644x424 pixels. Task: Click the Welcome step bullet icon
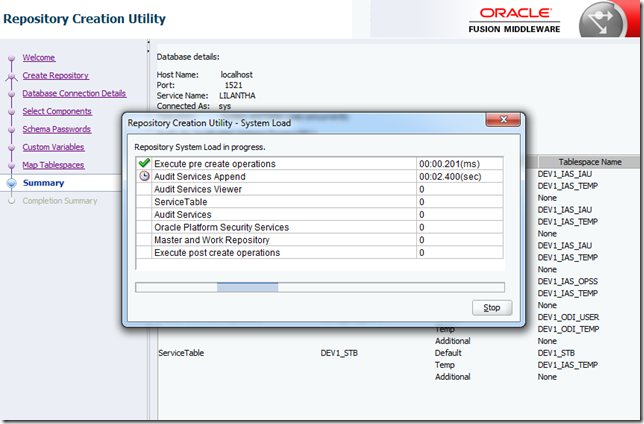[x=12, y=58]
